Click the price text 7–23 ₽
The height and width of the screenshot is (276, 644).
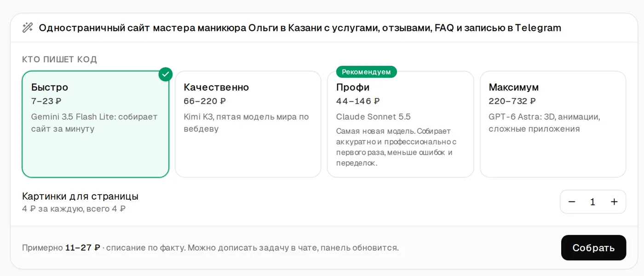point(46,101)
